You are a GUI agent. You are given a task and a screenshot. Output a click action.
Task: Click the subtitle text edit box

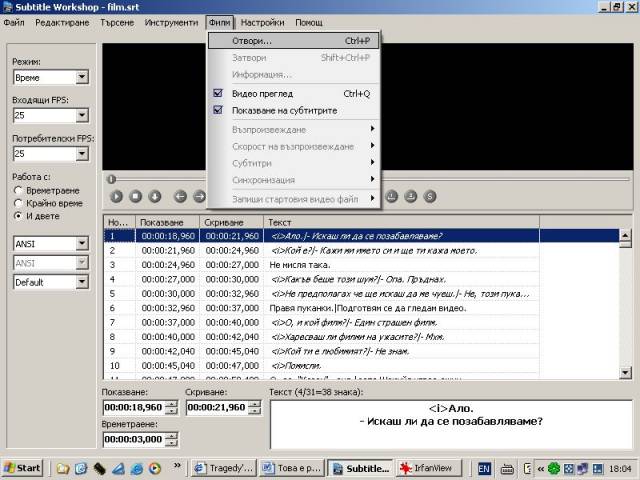tap(451, 424)
